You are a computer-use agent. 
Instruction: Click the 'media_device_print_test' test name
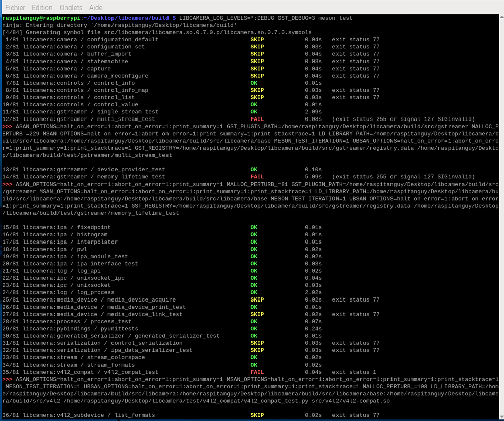pos(147,307)
